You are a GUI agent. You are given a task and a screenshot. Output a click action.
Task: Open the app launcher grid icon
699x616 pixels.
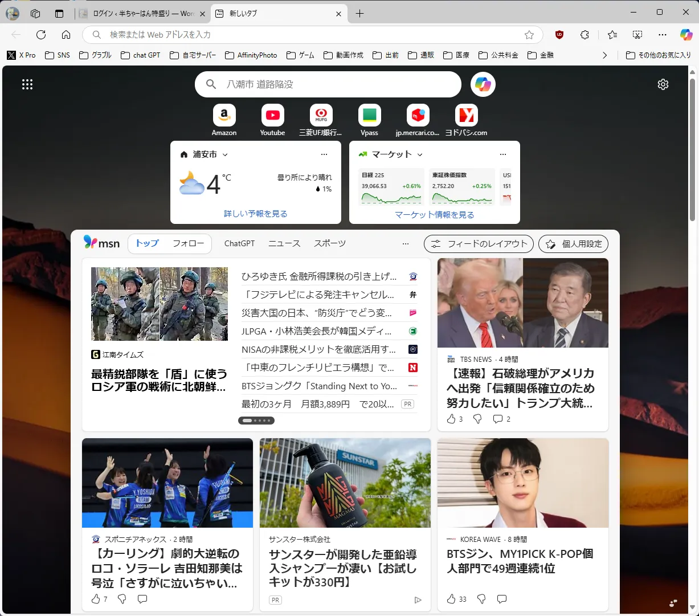(27, 84)
